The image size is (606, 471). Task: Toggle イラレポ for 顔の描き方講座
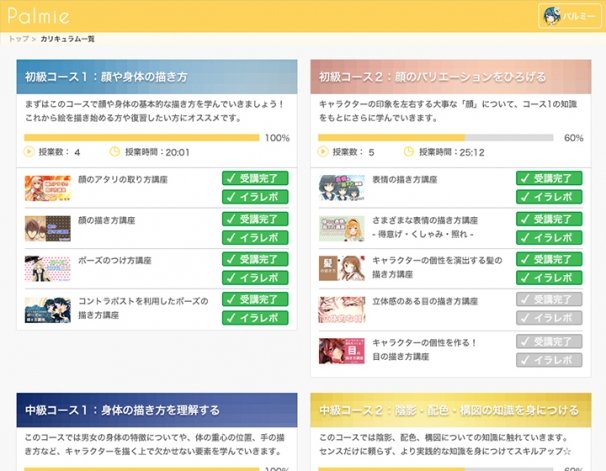click(x=255, y=238)
